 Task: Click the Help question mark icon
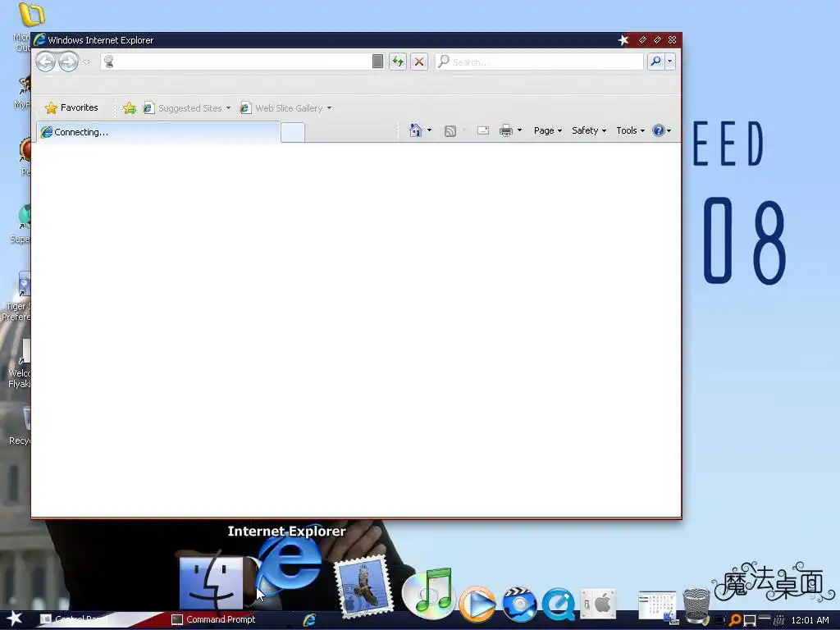pos(659,130)
